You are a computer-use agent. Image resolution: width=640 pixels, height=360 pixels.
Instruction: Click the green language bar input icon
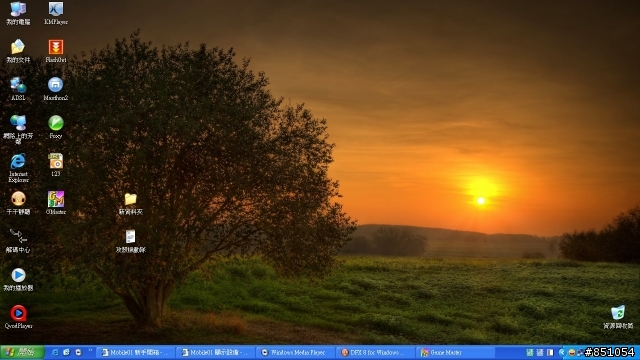point(530,352)
